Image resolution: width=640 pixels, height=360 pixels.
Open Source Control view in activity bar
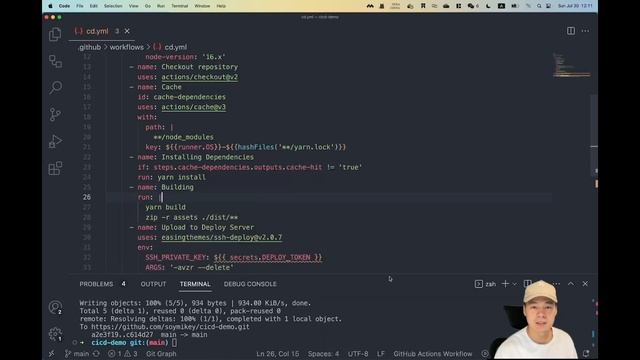coord(55,114)
